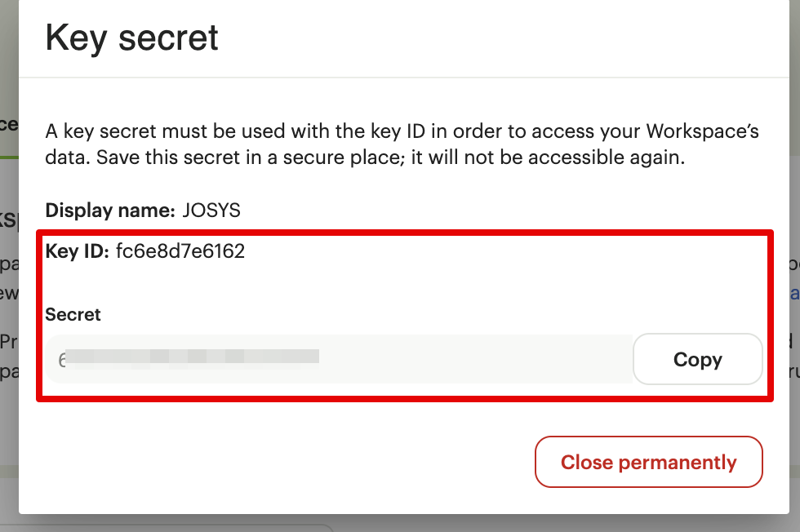800x532 pixels.
Task: Click the first line of the description text
Action: coord(402,131)
